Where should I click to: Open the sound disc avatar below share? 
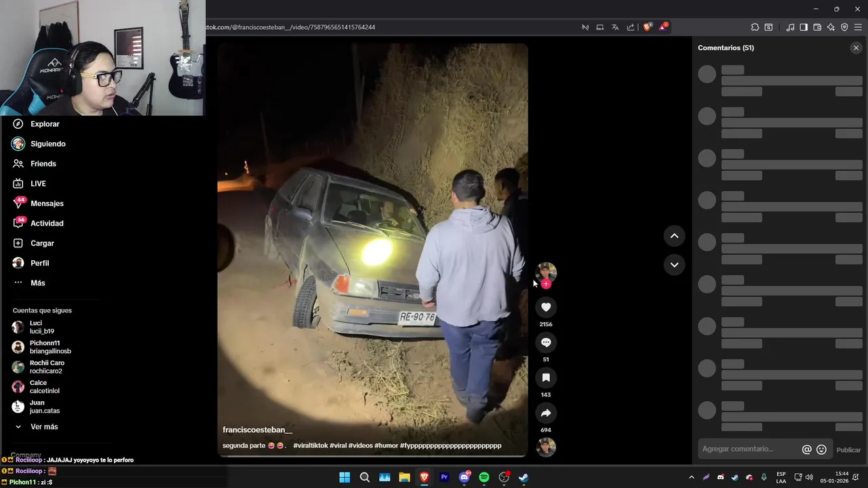(546, 447)
